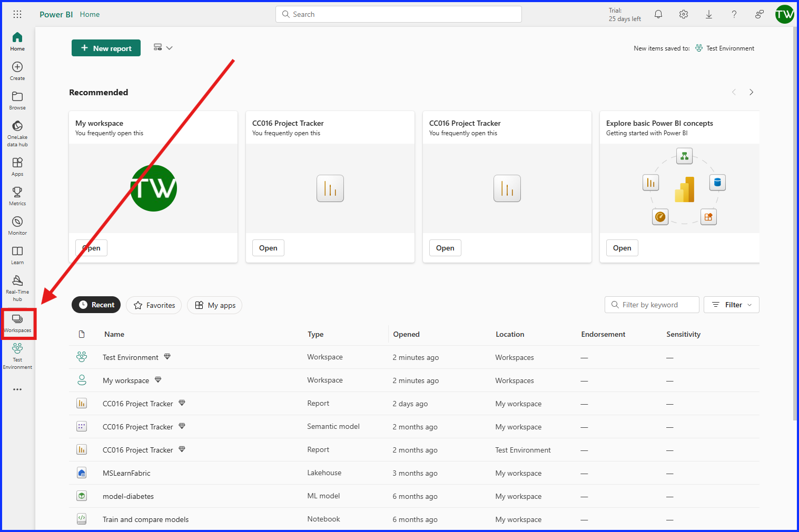Expand the layout view chevron beside New report

click(170, 47)
